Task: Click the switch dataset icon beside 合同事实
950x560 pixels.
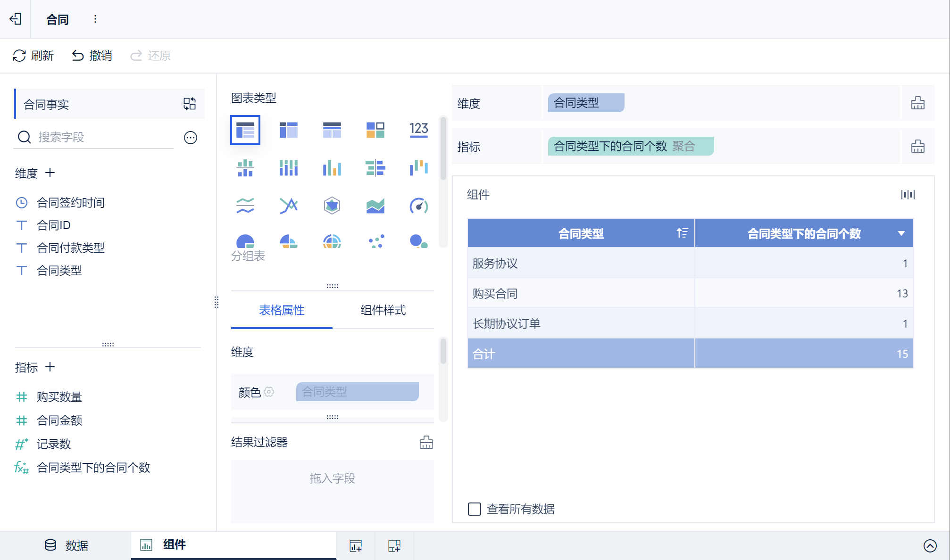Action: (x=190, y=104)
